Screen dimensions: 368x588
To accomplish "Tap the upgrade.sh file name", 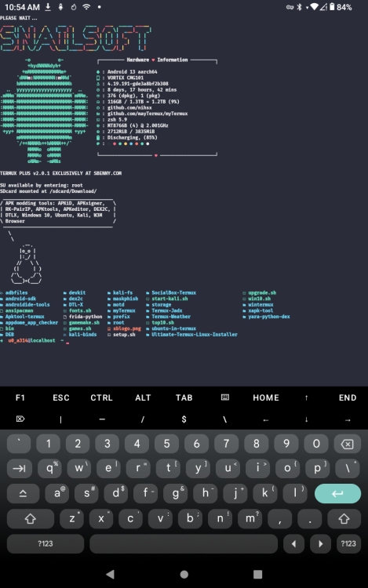I will pyautogui.click(x=262, y=292).
